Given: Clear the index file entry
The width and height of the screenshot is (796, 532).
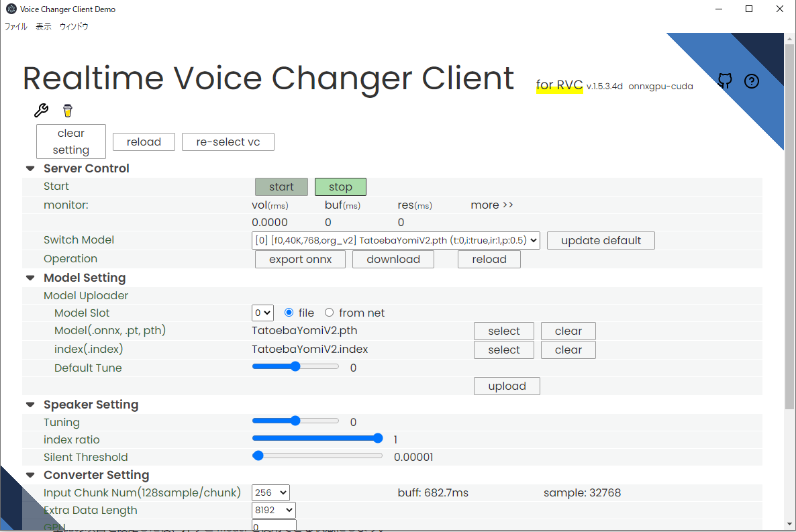Looking at the screenshot, I should (x=568, y=350).
